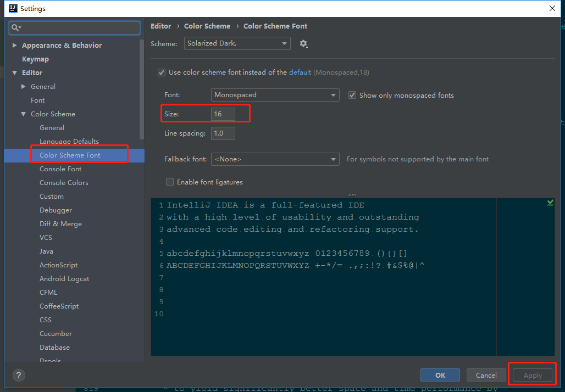The height and width of the screenshot is (392, 565).
Task: Click the IntelliJ logo in the title bar
Action: coord(13,8)
